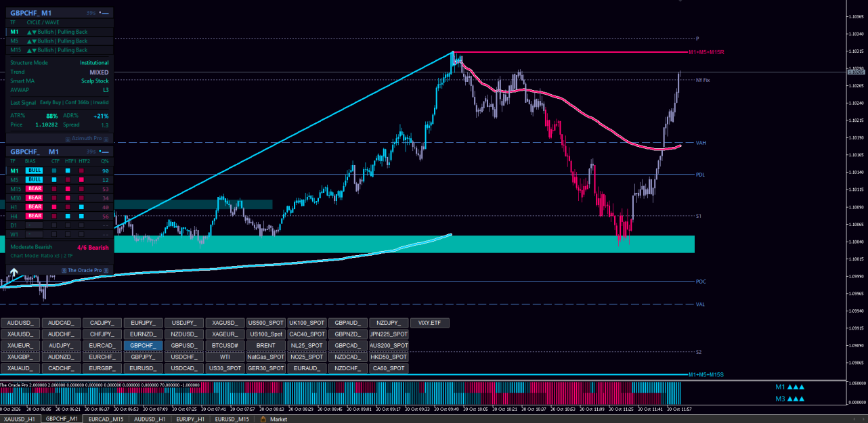Open the Market tab
The image size is (868, 423).
pyautogui.click(x=278, y=419)
